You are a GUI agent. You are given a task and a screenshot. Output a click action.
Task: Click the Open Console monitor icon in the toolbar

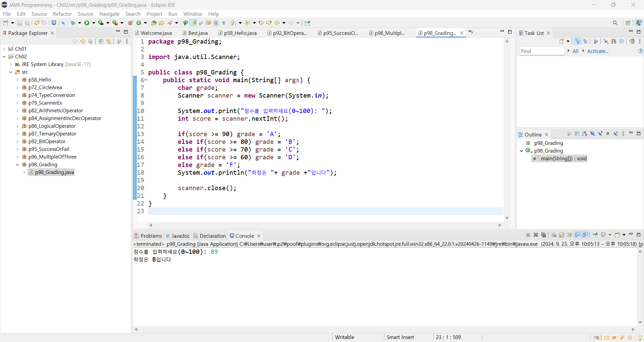54,23
